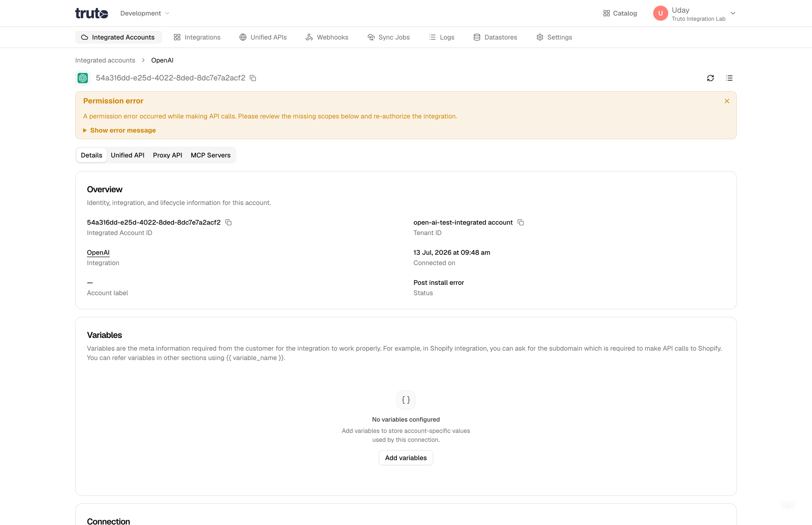Click the OpenAI logo icon
The height and width of the screenshot is (525, 812).
click(x=82, y=78)
